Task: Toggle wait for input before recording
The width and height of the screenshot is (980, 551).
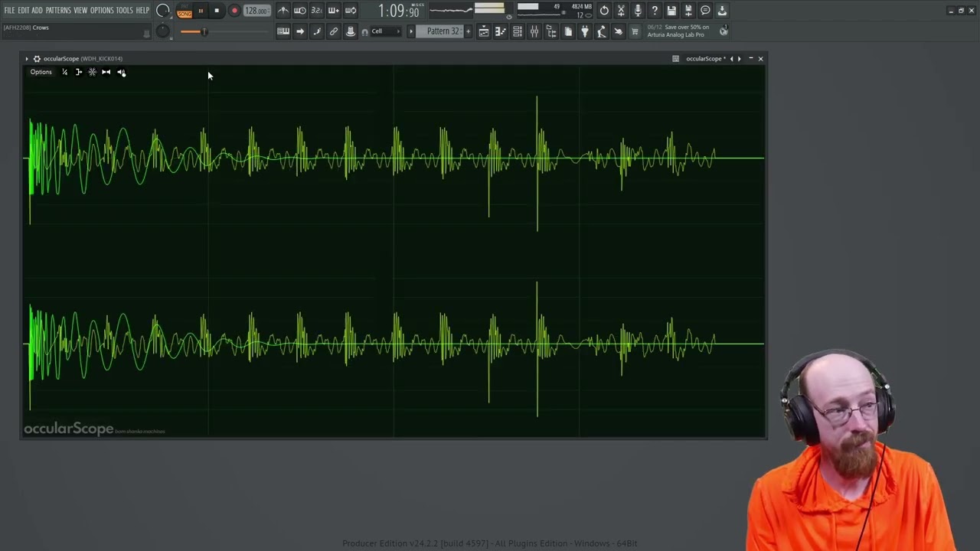Action: point(300,11)
